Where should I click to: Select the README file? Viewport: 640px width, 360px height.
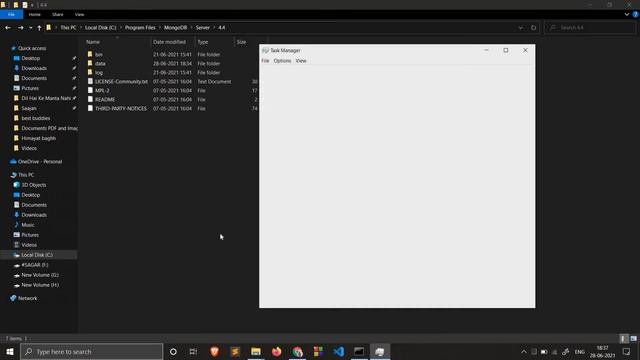click(x=105, y=99)
